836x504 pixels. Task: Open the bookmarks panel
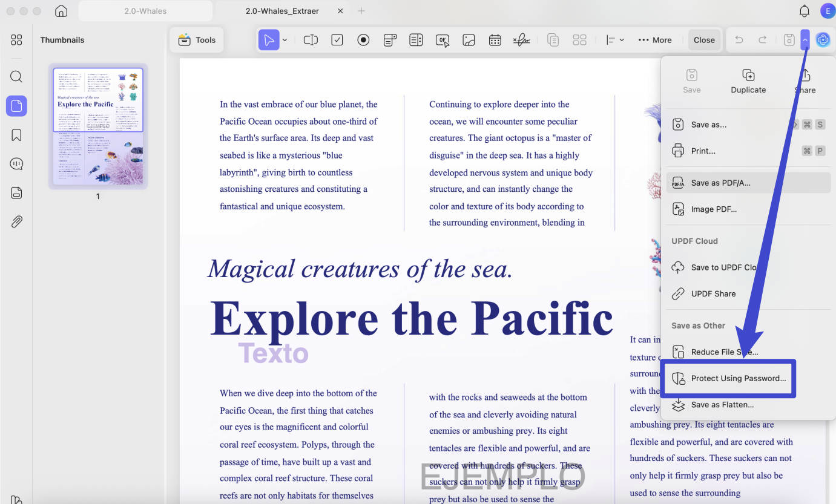(16, 135)
